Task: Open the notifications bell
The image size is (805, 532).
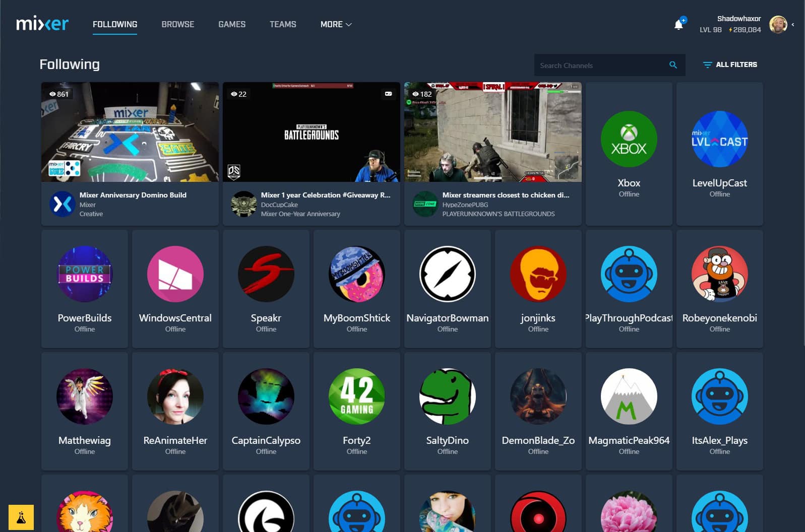Action: point(678,24)
